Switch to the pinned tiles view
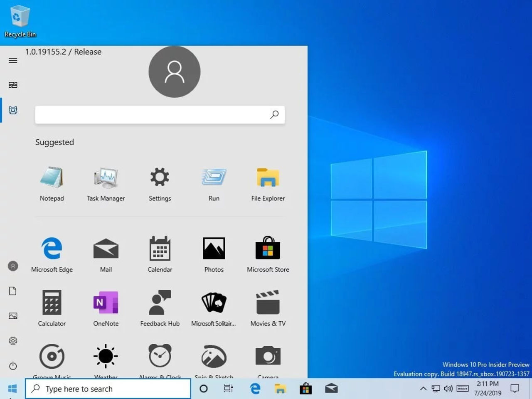This screenshot has width=532, height=399. click(13, 85)
